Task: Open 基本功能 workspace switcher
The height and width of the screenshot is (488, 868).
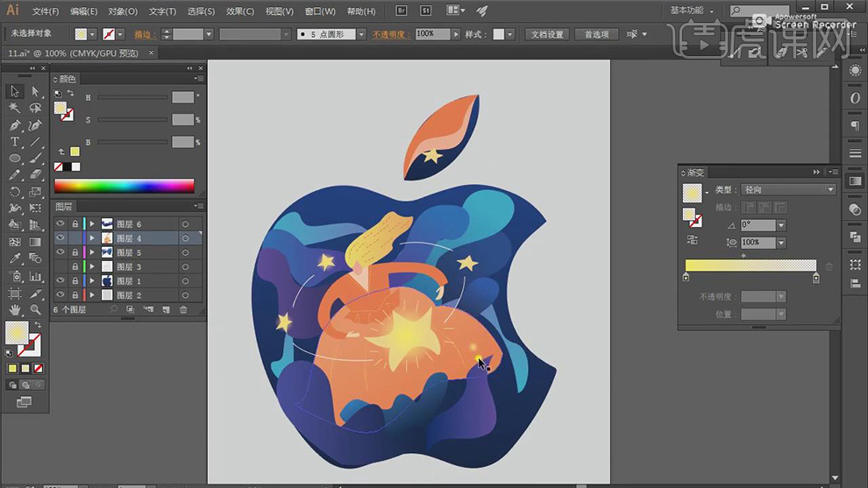Action: (x=691, y=11)
